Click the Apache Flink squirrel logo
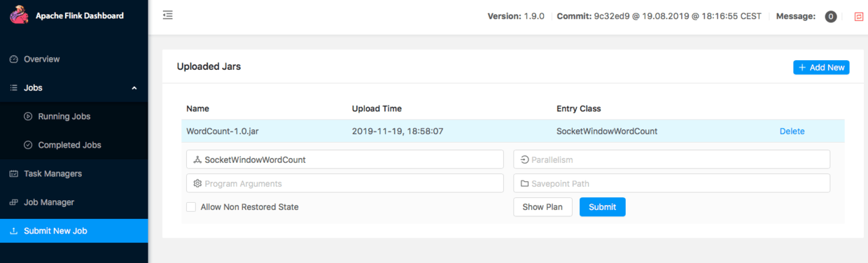 [19, 15]
